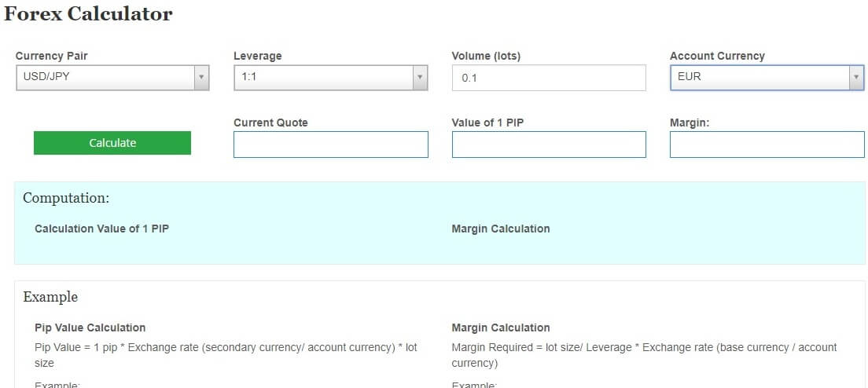Click the Calculation Value of 1 PIP label
868x388 pixels.
pos(102,229)
